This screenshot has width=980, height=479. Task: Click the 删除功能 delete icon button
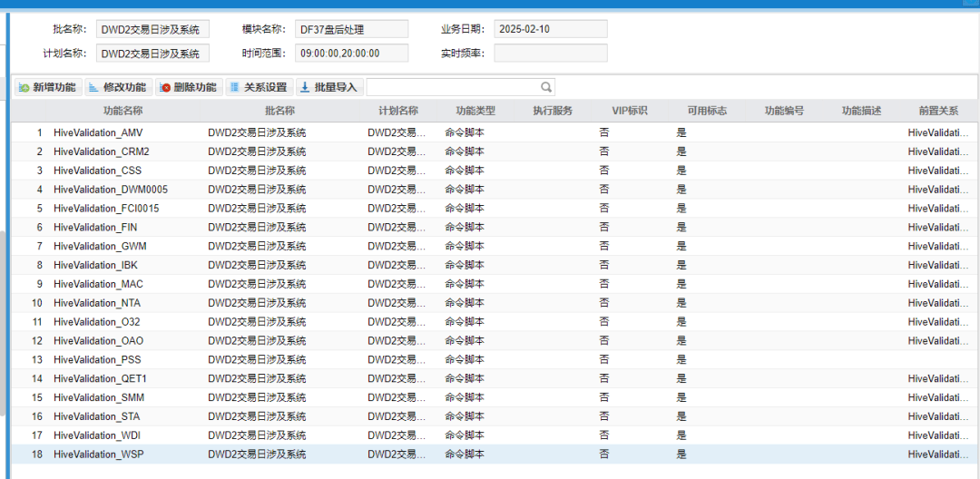coord(189,87)
